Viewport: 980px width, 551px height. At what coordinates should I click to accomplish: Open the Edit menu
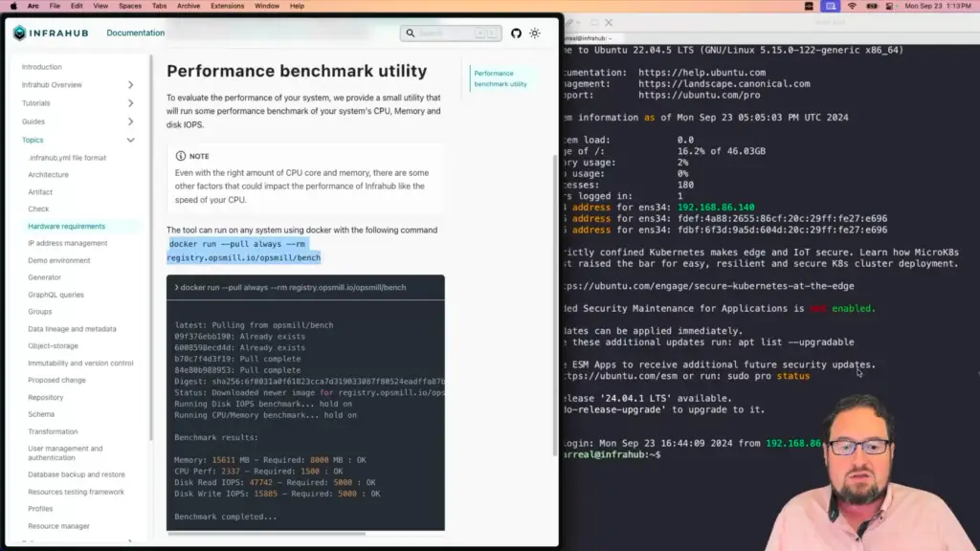tap(77, 6)
